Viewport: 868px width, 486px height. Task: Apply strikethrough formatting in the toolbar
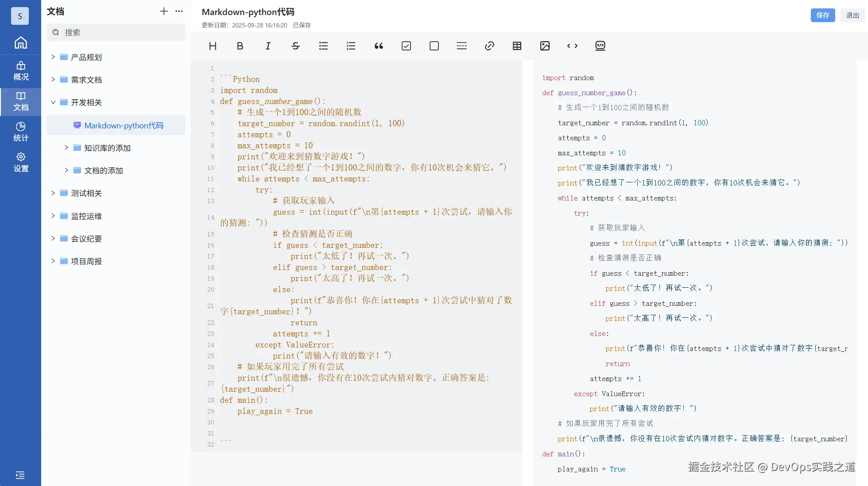click(x=295, y=46)
